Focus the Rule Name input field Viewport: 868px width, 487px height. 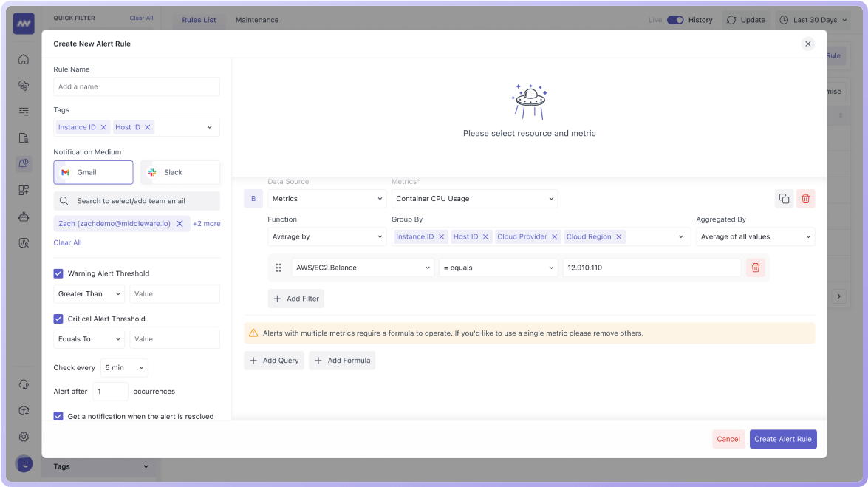tap(137, 86)
